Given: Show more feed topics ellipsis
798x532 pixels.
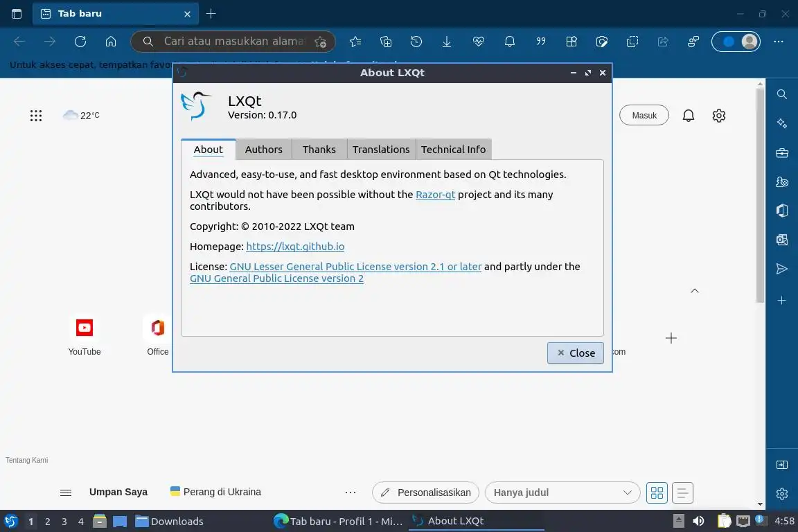Looking at the screenshot, I should coord(350,493).
